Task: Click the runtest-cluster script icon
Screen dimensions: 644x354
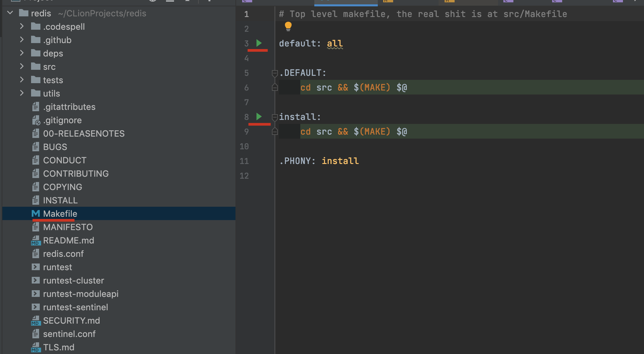Action: [x=36, y=280]
